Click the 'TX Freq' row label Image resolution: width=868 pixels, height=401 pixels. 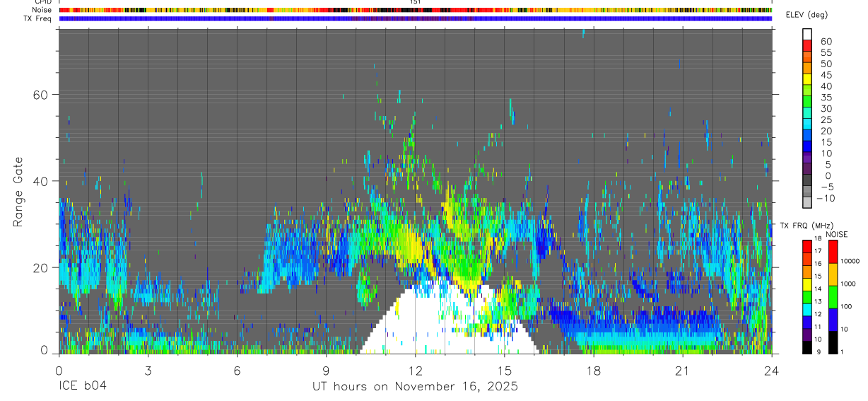point(38,18)
